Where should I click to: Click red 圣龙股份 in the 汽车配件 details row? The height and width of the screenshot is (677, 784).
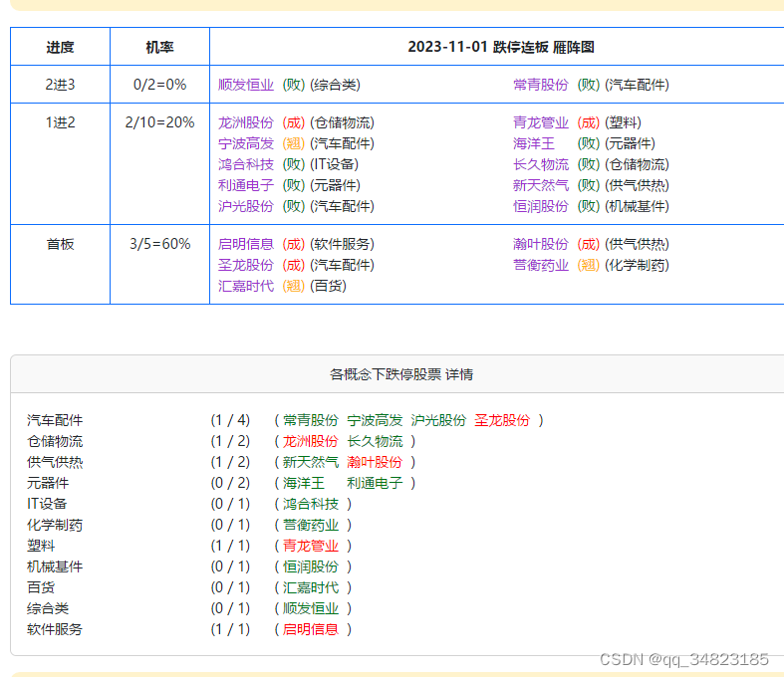click(502, 420)
